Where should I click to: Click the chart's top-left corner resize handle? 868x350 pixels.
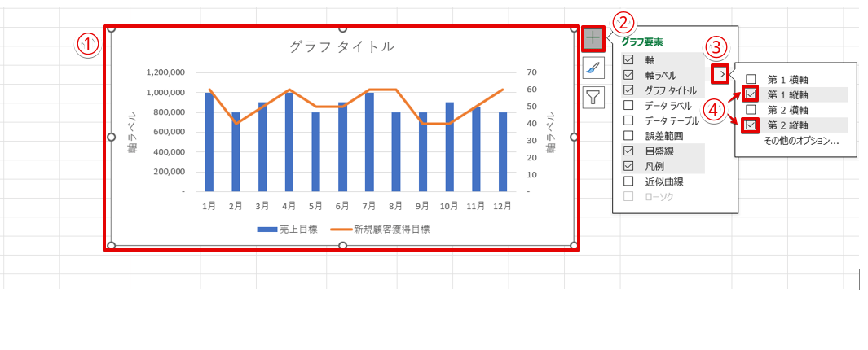(112, 30)
